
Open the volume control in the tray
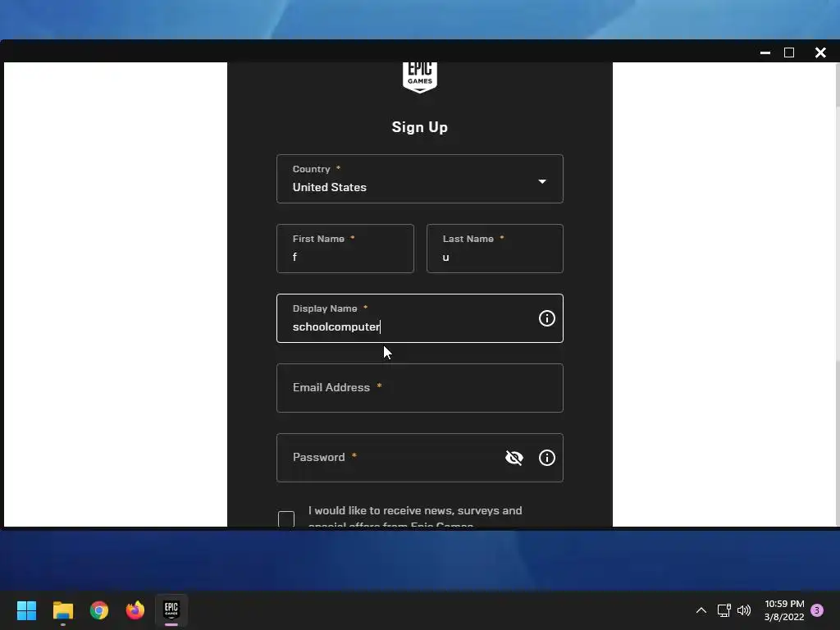pos(743,610)
